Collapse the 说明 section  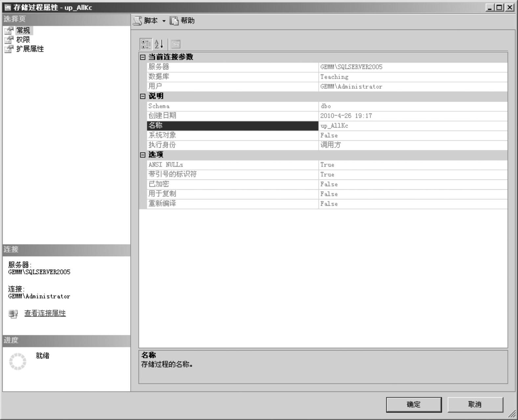(143, 96)
